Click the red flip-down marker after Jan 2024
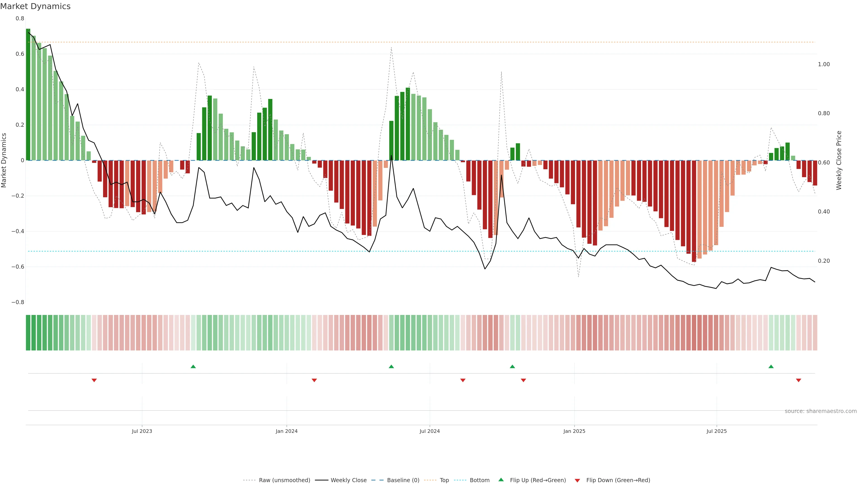This screenshot has height=488, width=868. pos(314,380)
